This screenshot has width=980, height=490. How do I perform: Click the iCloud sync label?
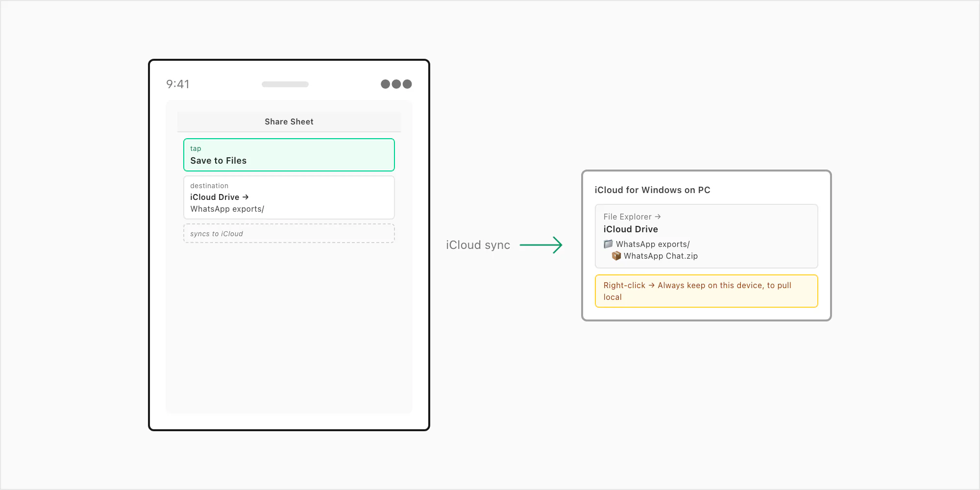click(478, 245)
